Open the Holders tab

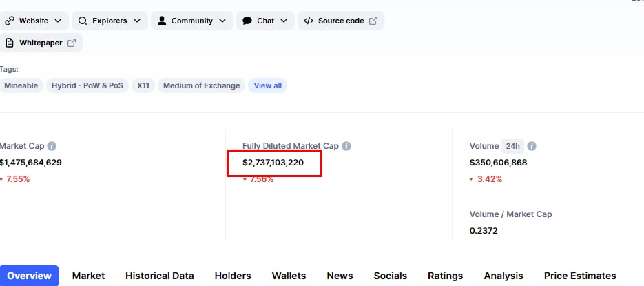pyautogui.click(x=233, y=276)
